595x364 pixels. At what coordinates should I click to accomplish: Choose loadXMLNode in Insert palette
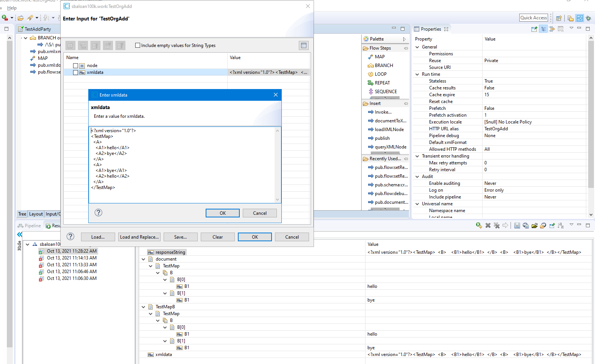pos(389,129)
